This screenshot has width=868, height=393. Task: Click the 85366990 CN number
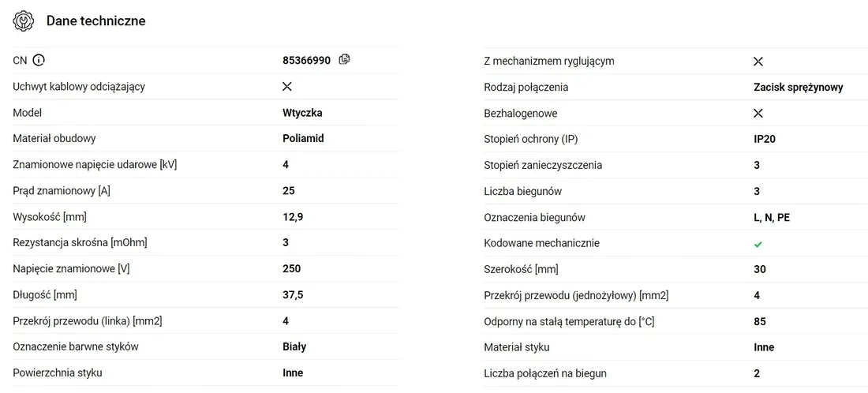pos(307,60)
